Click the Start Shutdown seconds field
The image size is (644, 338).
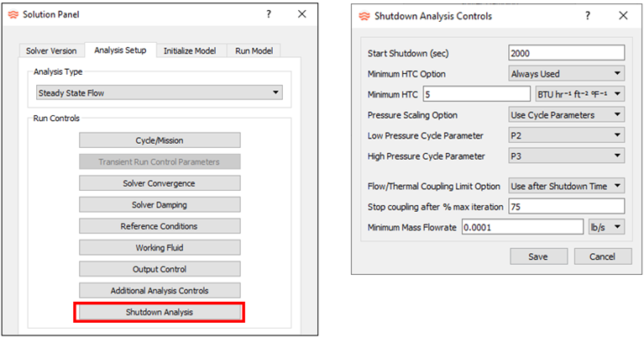pos(567,53)
